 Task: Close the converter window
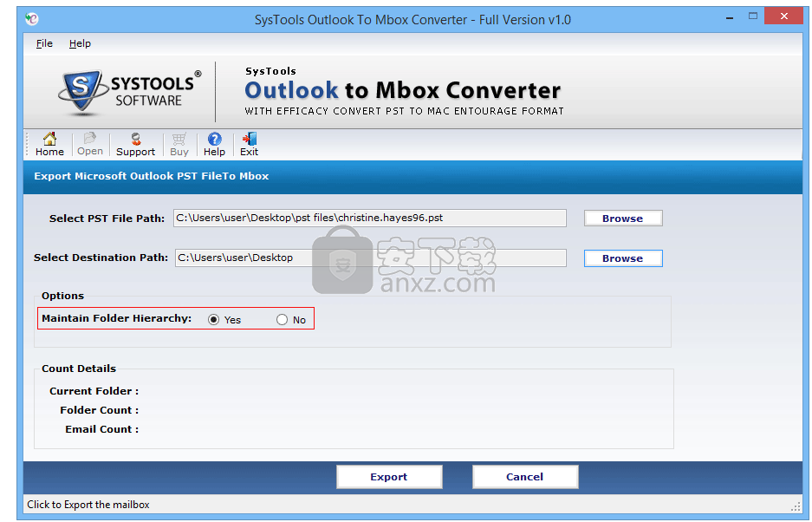[784, 16]
